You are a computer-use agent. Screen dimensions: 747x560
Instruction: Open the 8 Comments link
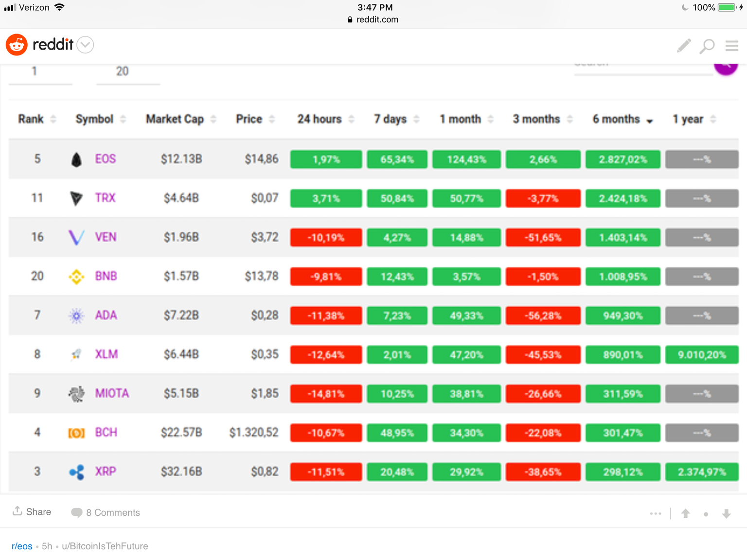pos(113,512)
